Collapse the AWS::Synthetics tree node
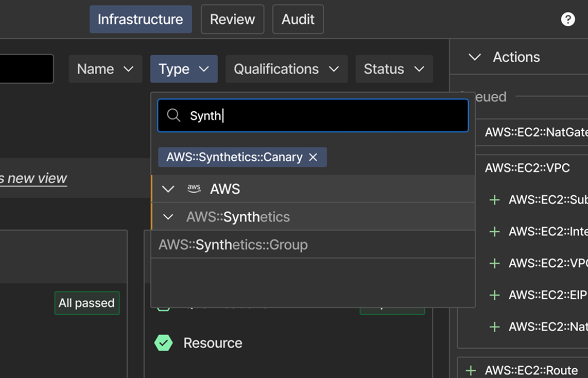588x378 pixels. point(168,217)
